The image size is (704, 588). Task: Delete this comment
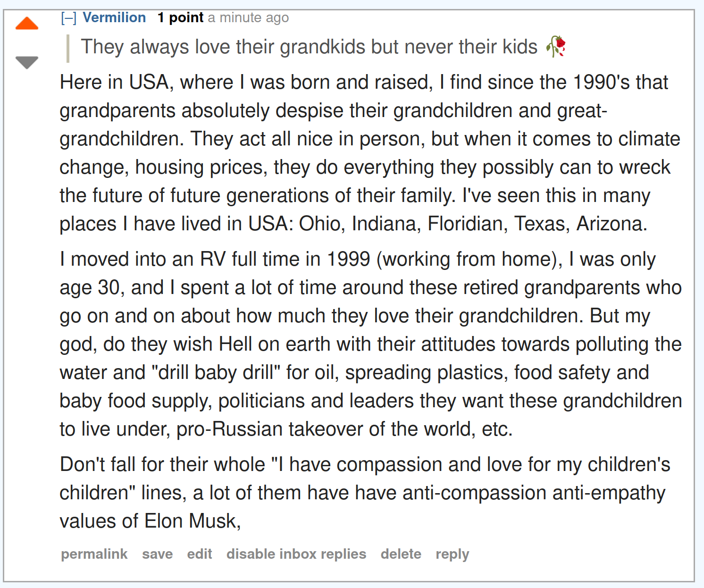pyautogui.click(x=401, y=554)
